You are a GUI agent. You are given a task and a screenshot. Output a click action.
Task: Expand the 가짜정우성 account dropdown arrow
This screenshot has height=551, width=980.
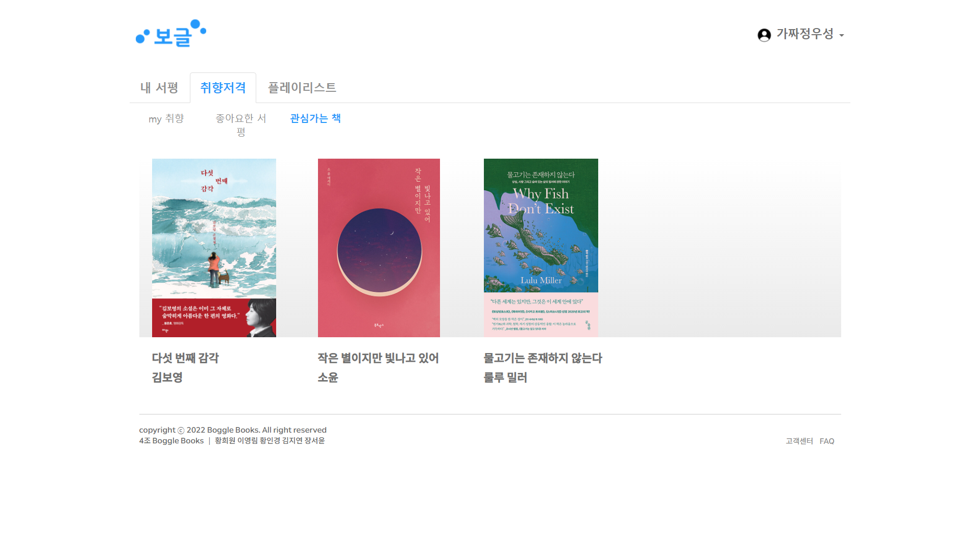coord(842,35)
